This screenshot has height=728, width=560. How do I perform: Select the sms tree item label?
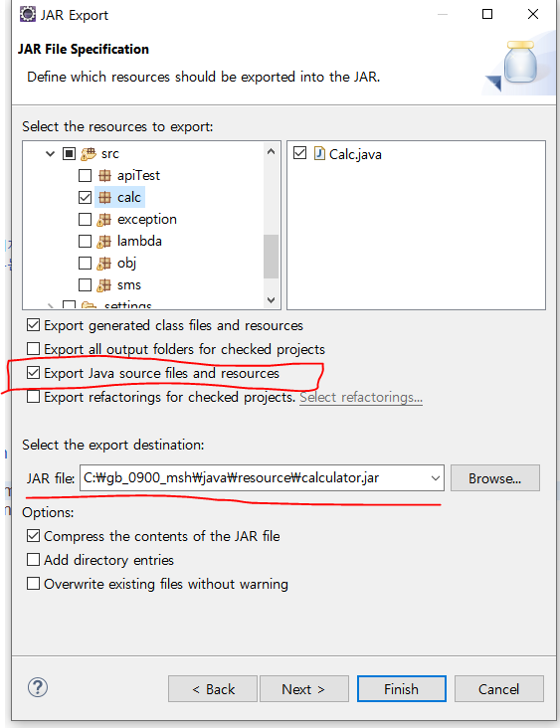(x=129, y=285)
